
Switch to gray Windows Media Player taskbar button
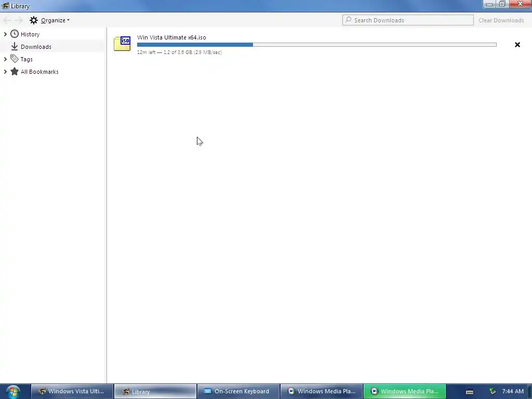(x=322, y=391)
